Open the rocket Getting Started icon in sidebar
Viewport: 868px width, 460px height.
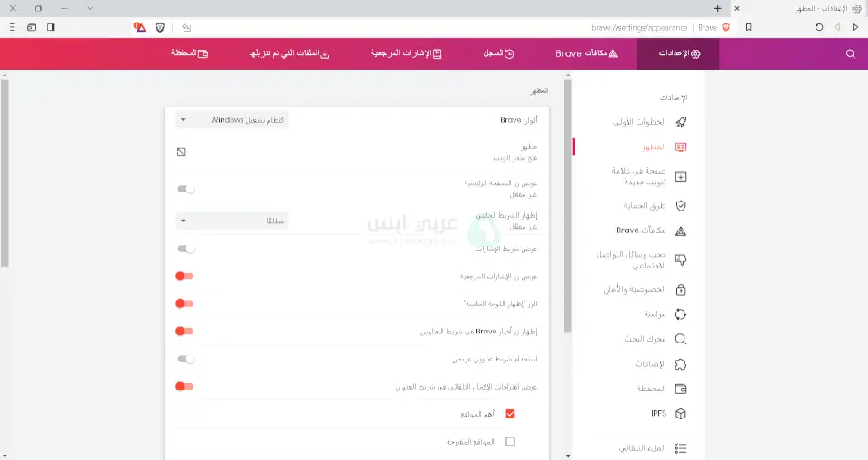point(681,122)
